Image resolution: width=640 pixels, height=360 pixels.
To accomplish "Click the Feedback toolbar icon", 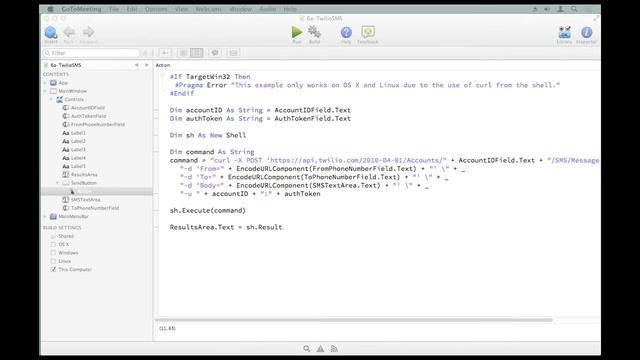I will pyautogui.click(x=368, y=32).
